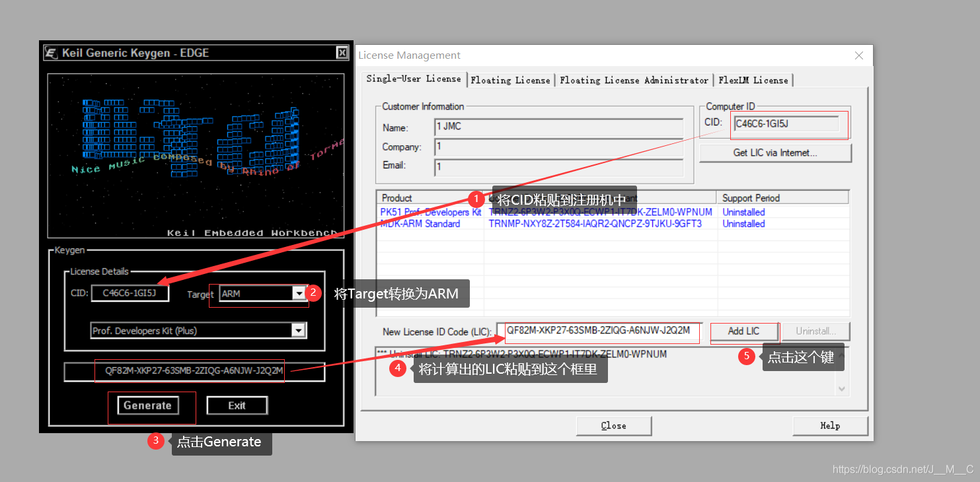The width and height of the screenshot is (980, 482).
Task: Click the CID field in the keygen
Action: pos(130,293)
